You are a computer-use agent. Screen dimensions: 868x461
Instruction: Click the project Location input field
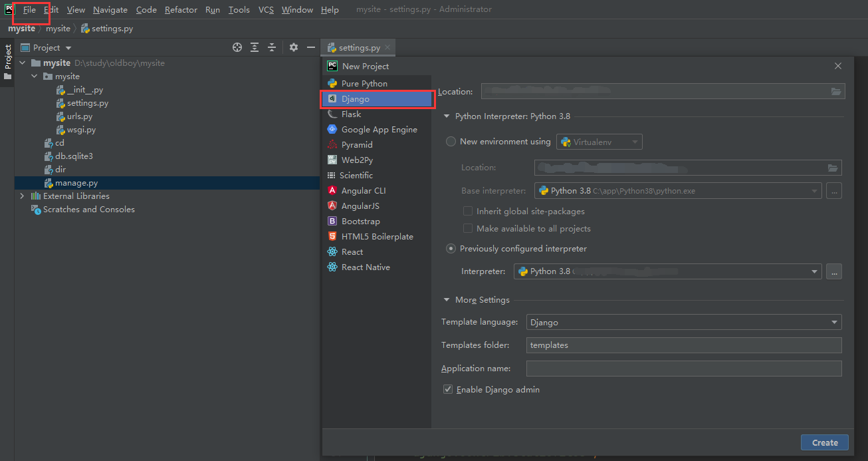(x=663, y=91)
